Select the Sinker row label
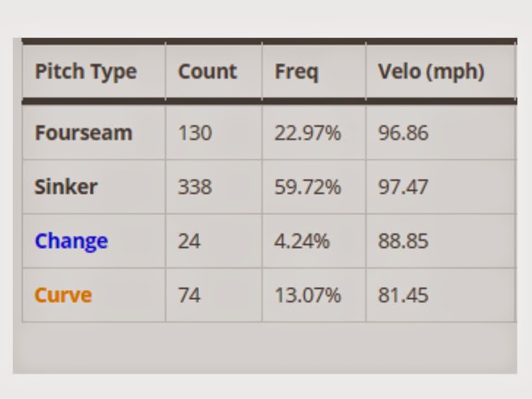This screenshot has height=399, width=532. click(66, 187)
